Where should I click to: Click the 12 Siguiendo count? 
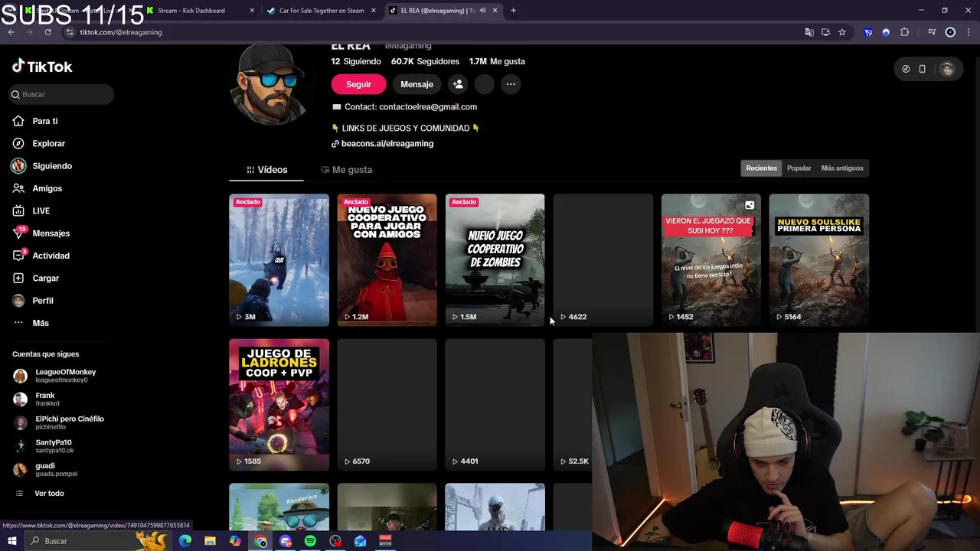pos(356,61)
